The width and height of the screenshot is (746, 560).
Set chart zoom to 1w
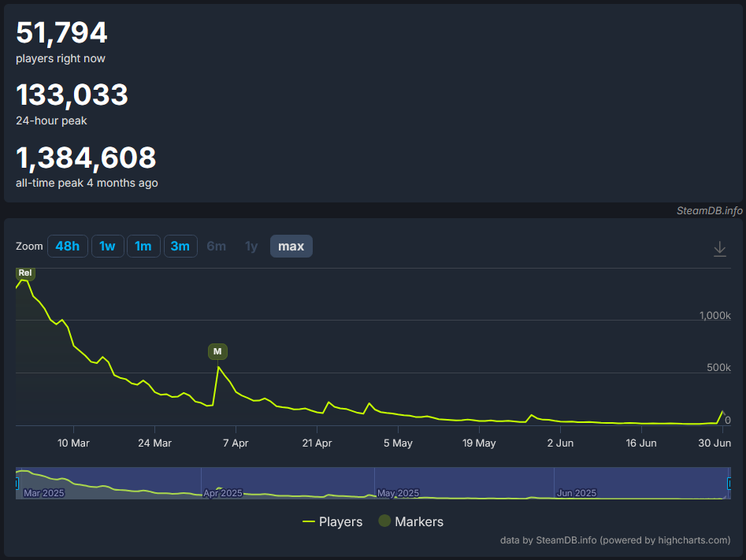(107, 246)
